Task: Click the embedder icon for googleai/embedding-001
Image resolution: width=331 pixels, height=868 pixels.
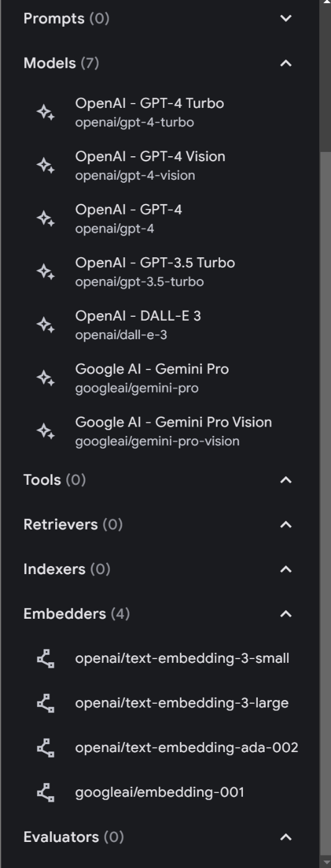Action: pyautogui.click(x=45, y=792)
